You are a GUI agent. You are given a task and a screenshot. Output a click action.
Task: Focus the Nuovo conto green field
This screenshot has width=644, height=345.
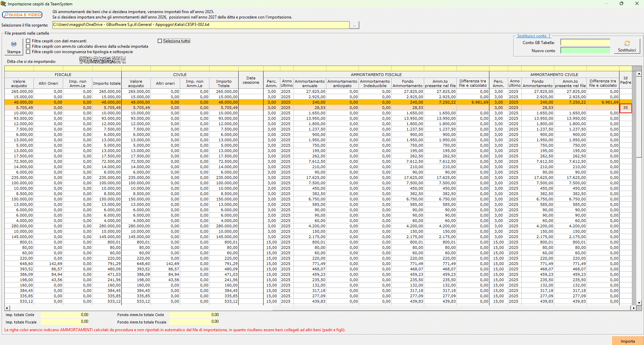[x=585, y=50]
